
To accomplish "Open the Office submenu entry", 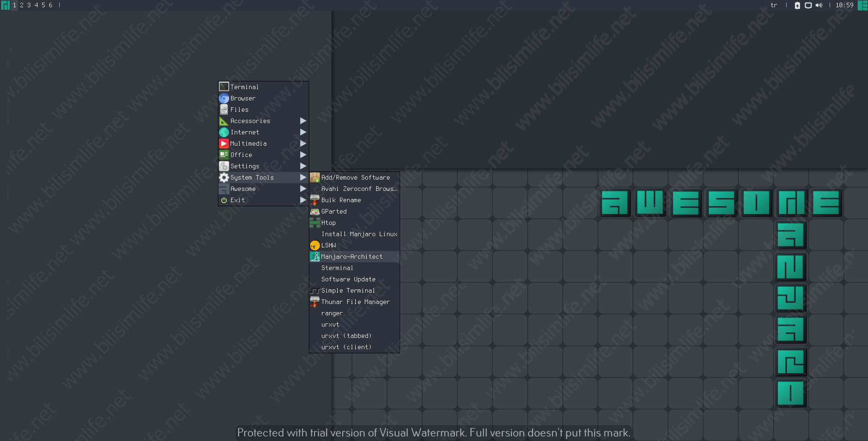I will 264,155.
